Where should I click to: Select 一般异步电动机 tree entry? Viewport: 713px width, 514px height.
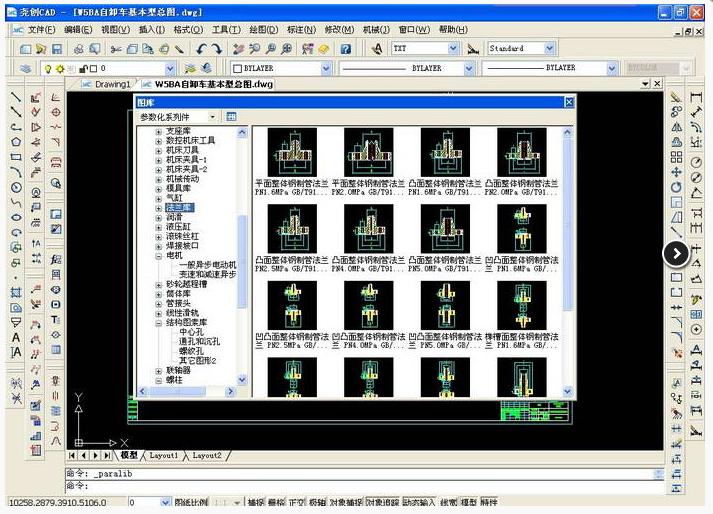[207, 265]
